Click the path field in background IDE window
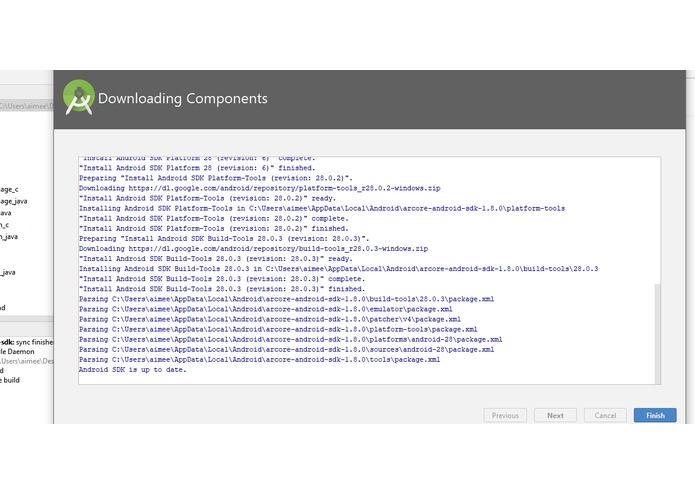695x494 pixels. click(x=27, y=106)
